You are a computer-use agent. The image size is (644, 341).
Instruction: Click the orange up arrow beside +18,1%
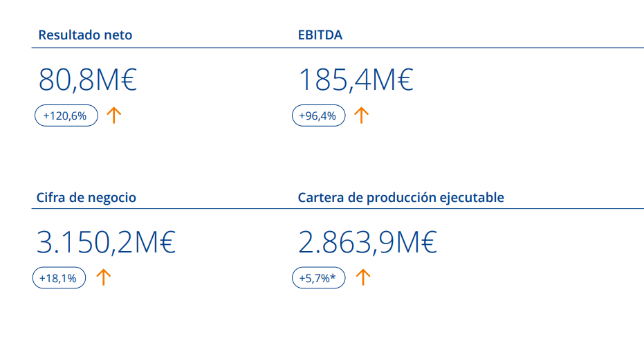(103, 278)
